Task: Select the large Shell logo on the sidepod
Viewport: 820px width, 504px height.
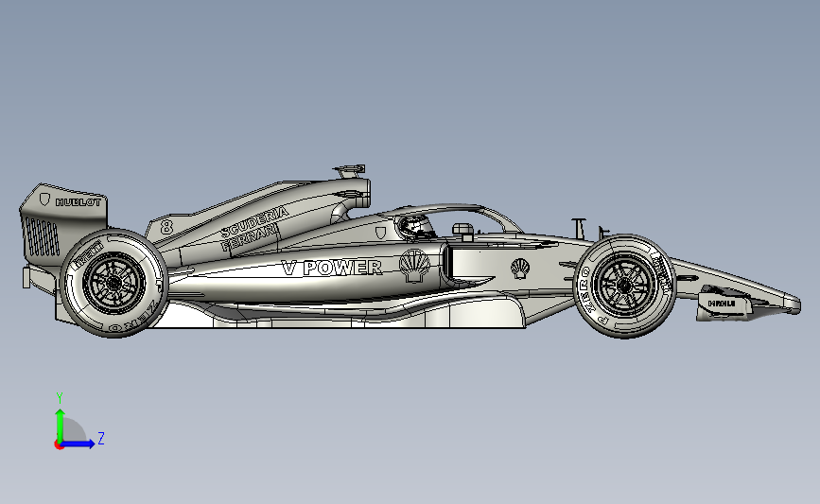Action: [414, 266]
